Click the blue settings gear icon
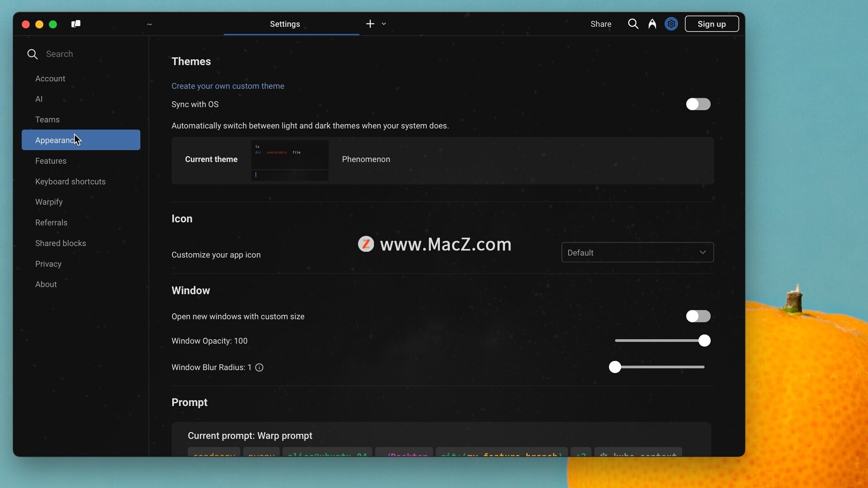 [671, 24]
